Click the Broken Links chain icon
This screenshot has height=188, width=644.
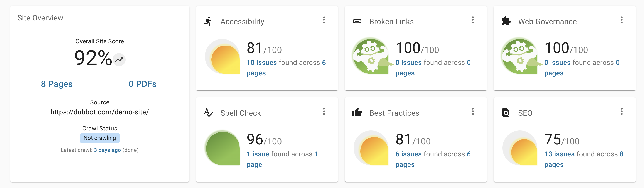(x=357, y=21)
